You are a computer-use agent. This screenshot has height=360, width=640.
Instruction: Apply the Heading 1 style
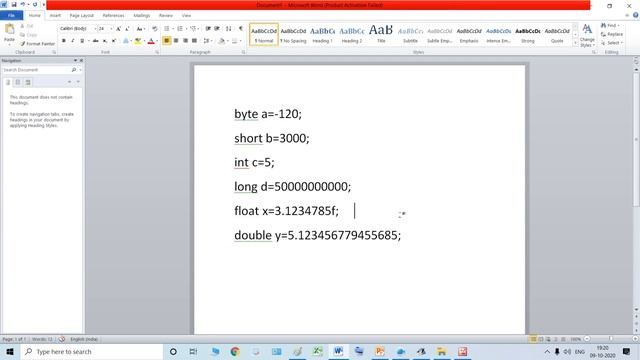(322, 35)
